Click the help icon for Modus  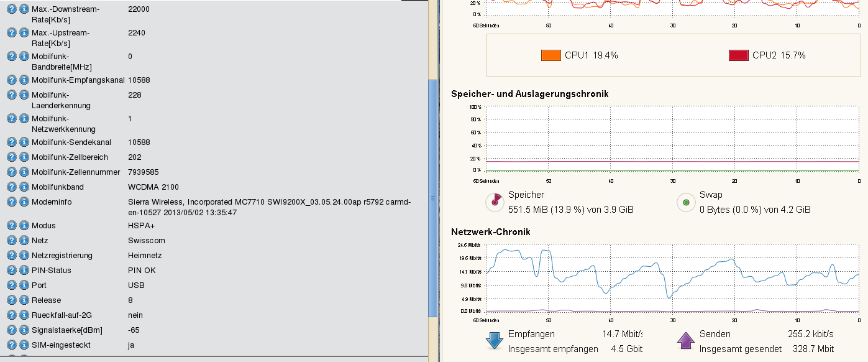(x=12, y=225)
